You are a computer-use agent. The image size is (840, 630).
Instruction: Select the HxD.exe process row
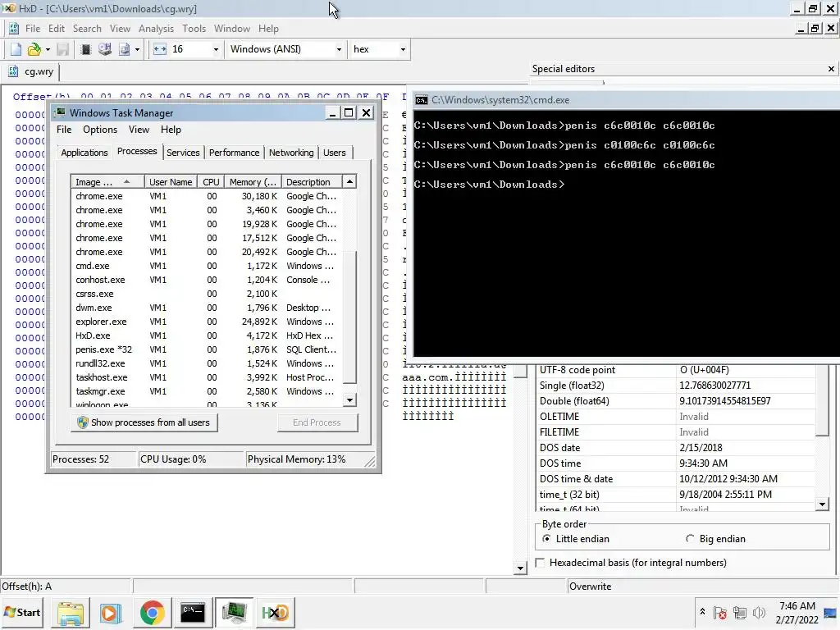pyautogui.click(x=207, y=336)
